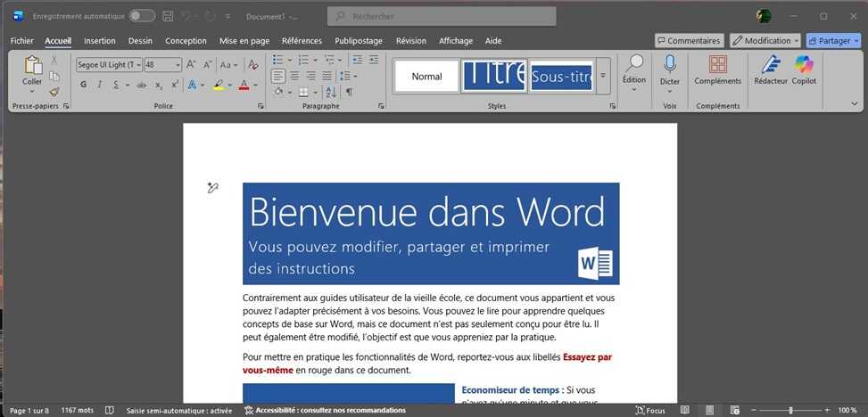The image size is (868, 417).
Task: Switch to the Insertion tab
Action: coord(100,41)
